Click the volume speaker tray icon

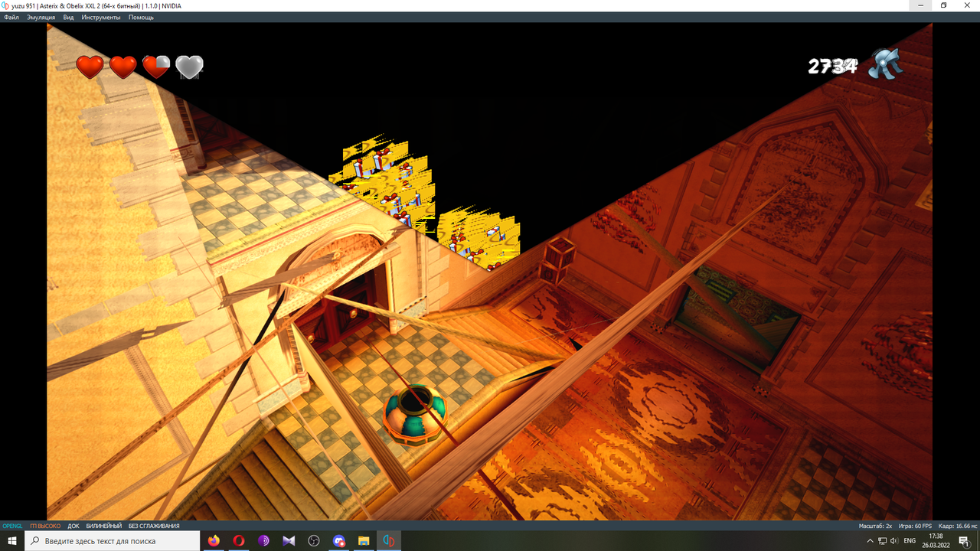pos(894,541)
